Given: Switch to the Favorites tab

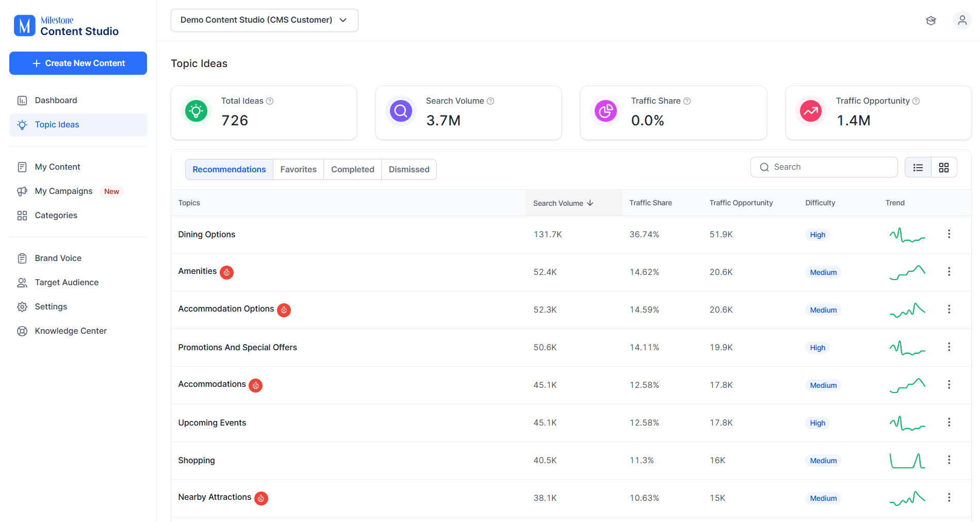Looking at the screenshot, I should coord(299,169).
